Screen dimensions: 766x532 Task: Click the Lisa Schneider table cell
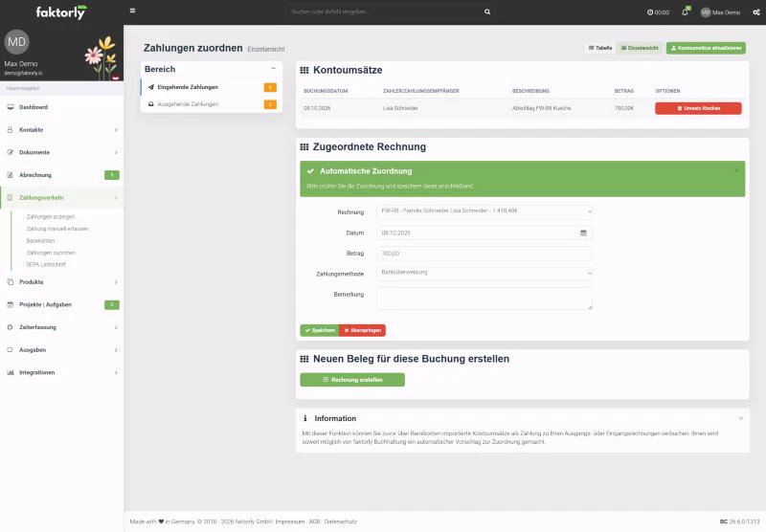[400, 108]
